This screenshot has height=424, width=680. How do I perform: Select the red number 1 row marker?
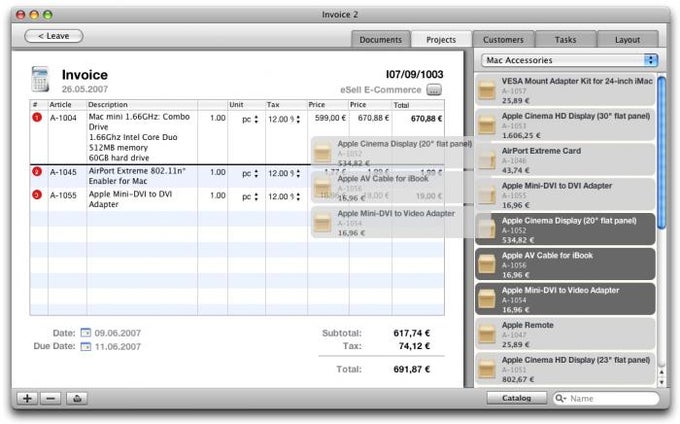click(x=37, y=117)
